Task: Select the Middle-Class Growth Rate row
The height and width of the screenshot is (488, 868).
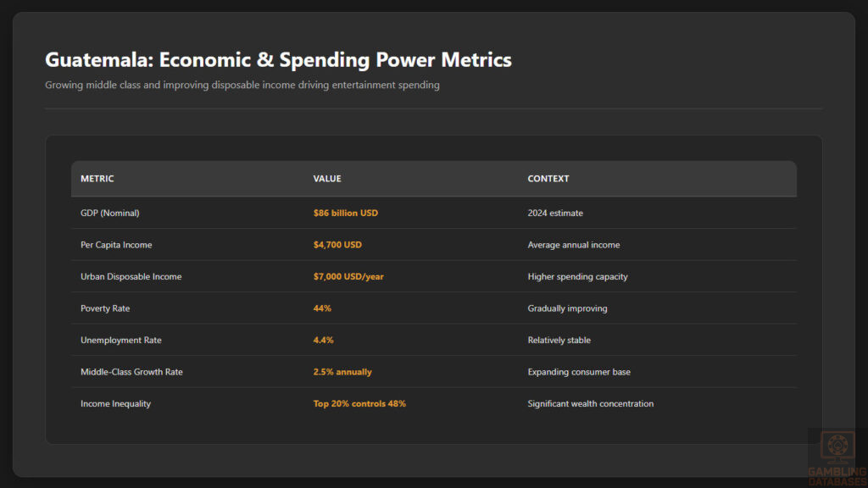Action: (x=131, y=372)
